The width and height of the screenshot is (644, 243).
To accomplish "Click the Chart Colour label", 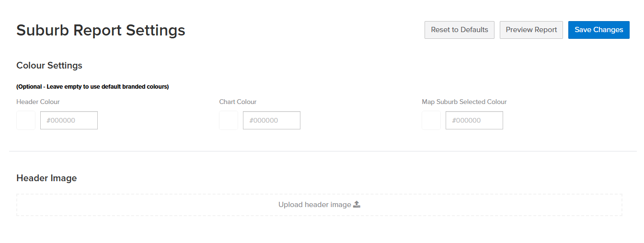I will tap(238, 102).
